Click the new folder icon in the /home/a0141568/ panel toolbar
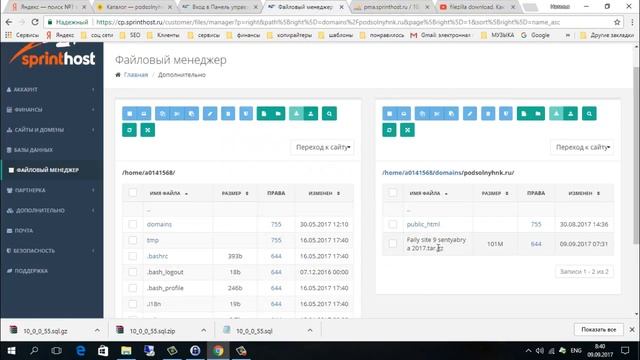The image size is (640, 360). coord(278,113)
